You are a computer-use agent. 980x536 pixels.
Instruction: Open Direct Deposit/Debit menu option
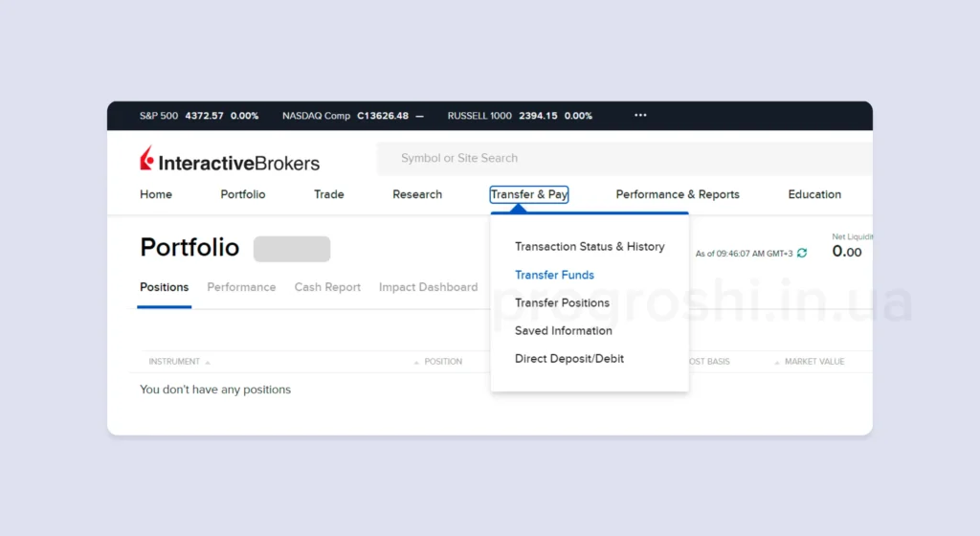569,359
